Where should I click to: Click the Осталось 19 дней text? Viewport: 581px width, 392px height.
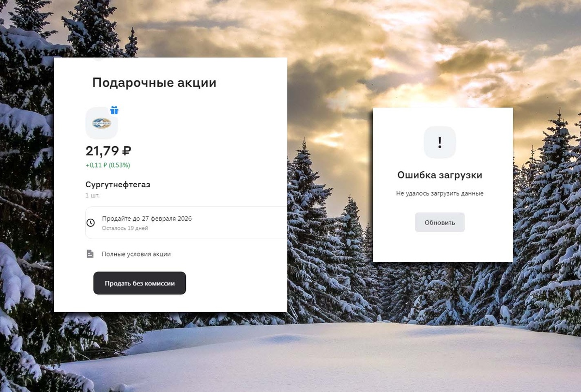tap(125, 228)
